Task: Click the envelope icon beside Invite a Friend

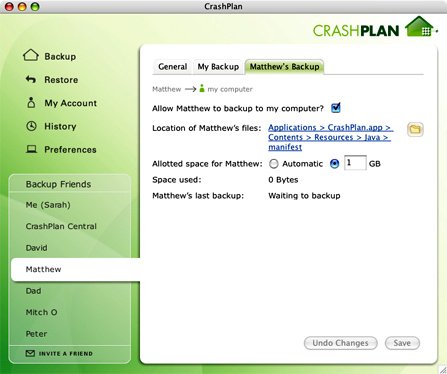Action: click(30, 353)
